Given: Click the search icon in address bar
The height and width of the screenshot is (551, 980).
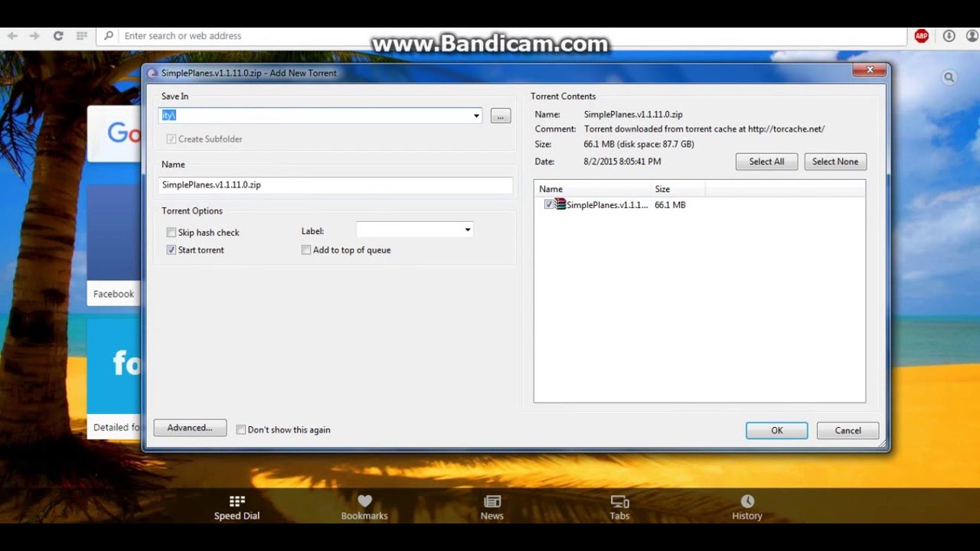Looking at the screenshot, I should point(109,36).
